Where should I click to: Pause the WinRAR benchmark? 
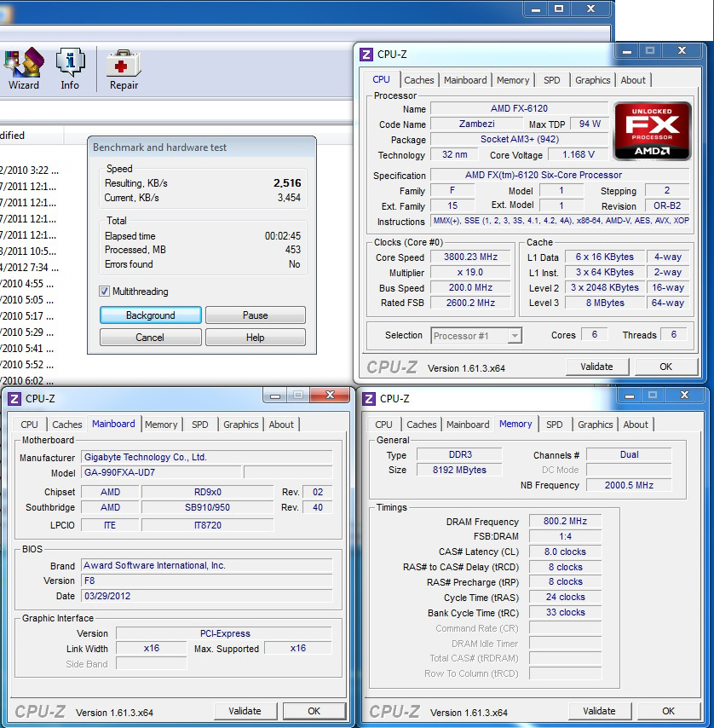[255, 315]
